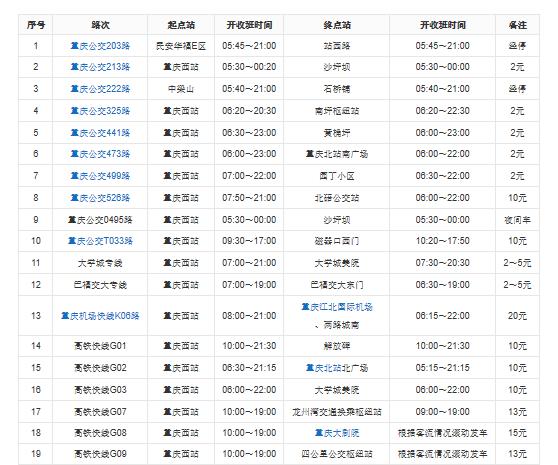Click the 高铁快线G02 route cell

[100, 368]
